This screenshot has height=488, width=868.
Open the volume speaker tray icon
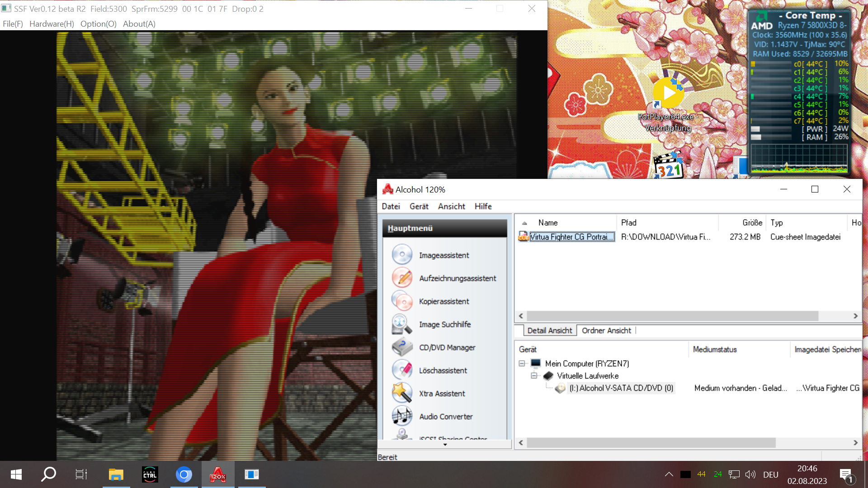point(750,474)
